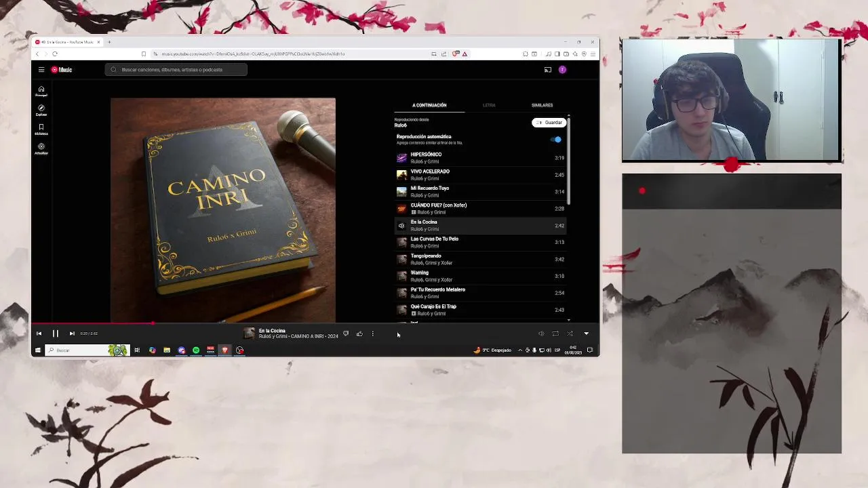868x488 pixels.
Task: Open the weather widget 9°C Despejado
Action: point(493,350)
